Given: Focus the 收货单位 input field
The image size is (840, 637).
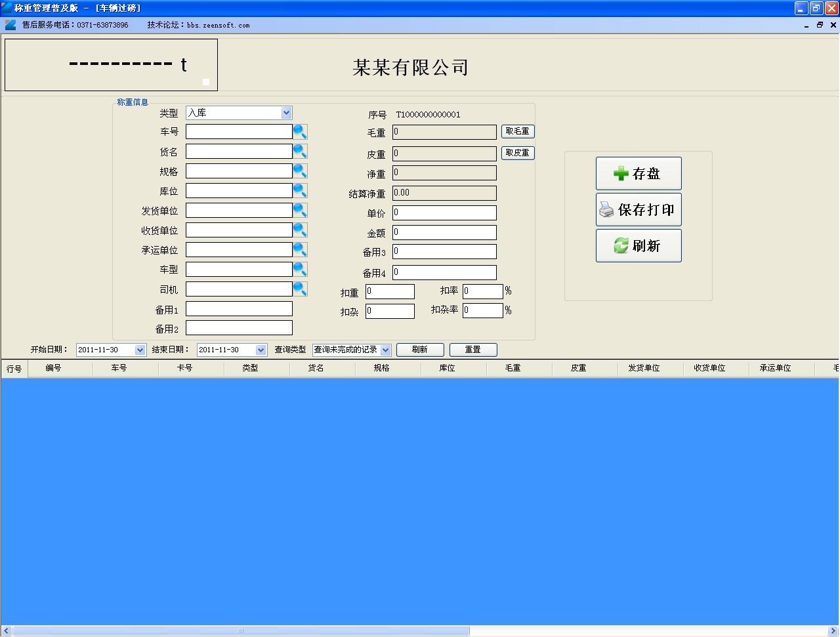Looking at the screenshot, I should [x=239, y=230].
